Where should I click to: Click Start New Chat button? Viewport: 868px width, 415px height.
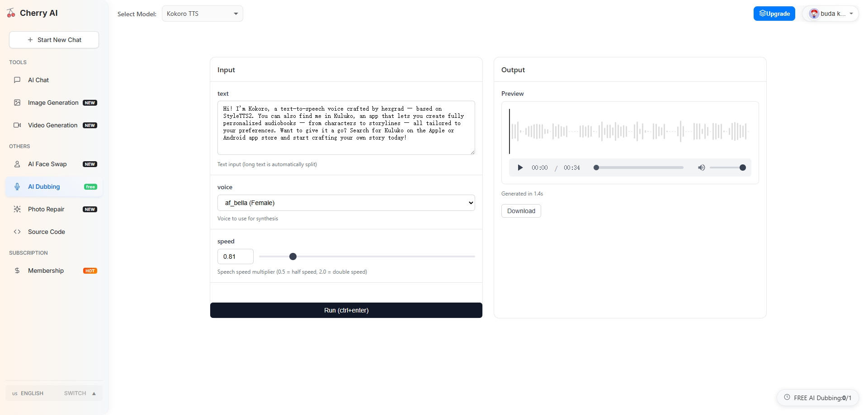[x=54, y=40]
